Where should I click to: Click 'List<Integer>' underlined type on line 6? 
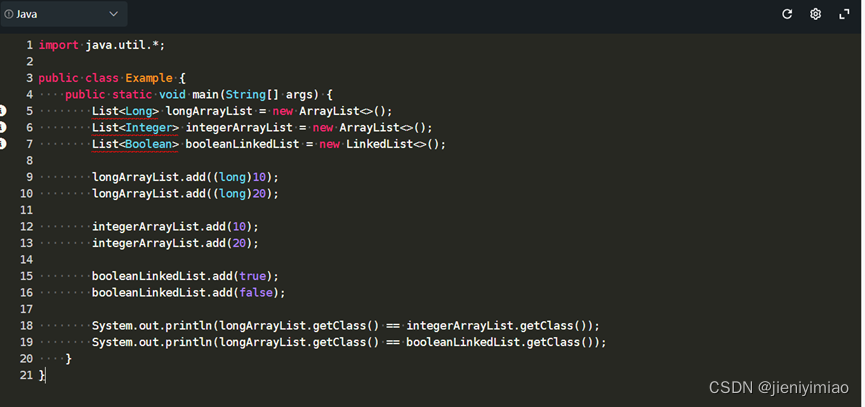point(136,128)
